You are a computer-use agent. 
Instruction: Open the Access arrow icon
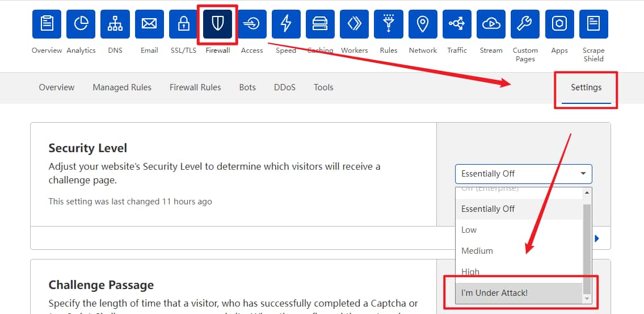pos(252,24)
